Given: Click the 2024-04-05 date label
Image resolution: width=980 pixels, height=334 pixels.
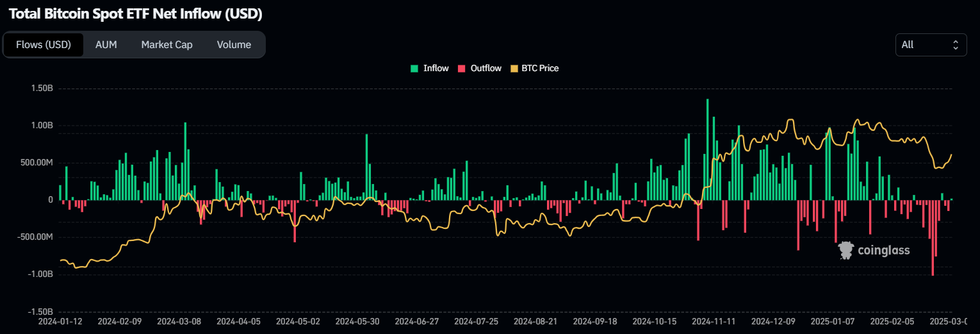Looking at the screenshot, I should (238, 321).
